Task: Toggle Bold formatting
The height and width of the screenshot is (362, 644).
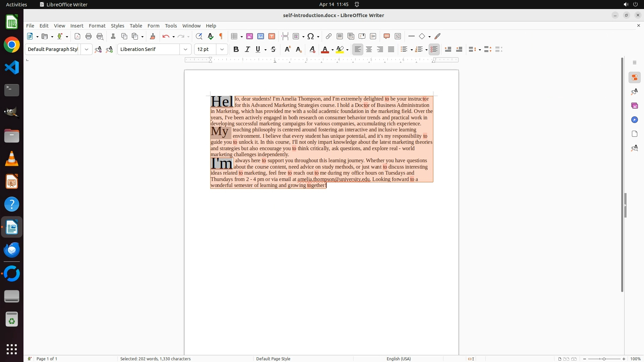Action: click(236, 49)
